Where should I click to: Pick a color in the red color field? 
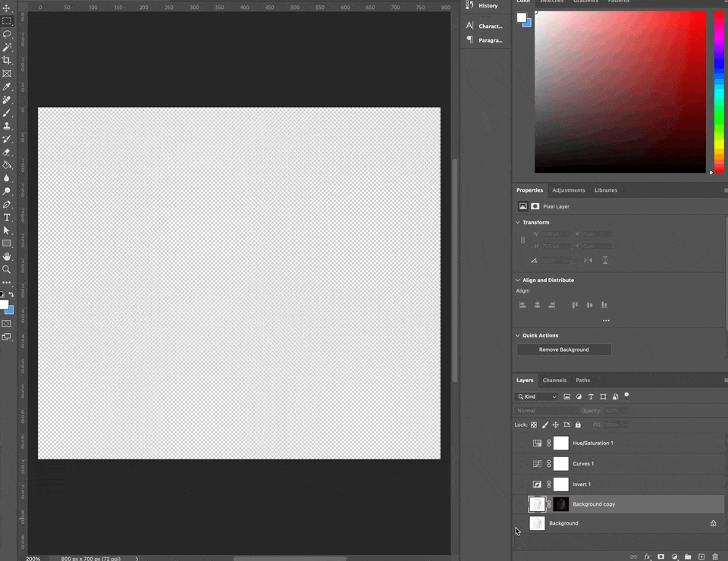(x=620, y=92)
